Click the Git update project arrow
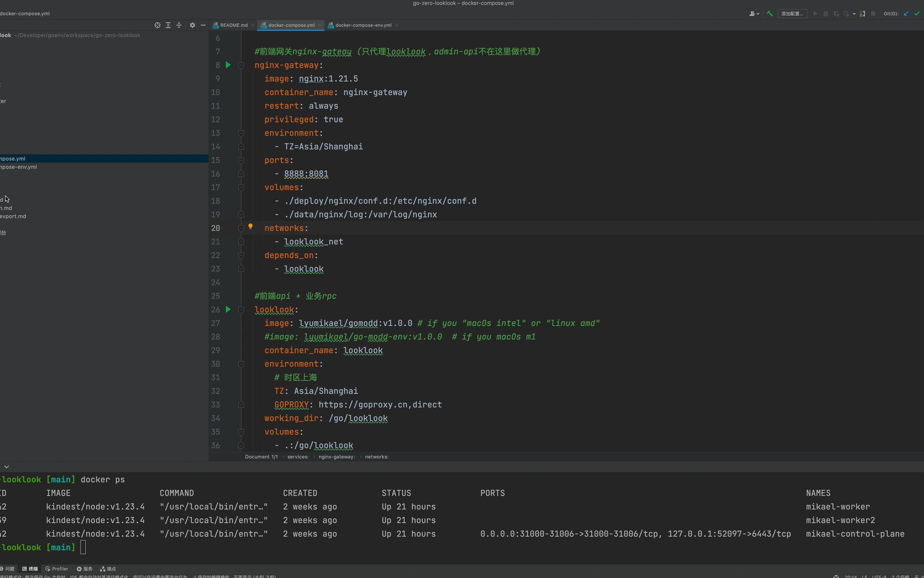The height and width of the screenshot is (578, 924). coord(906,14)
